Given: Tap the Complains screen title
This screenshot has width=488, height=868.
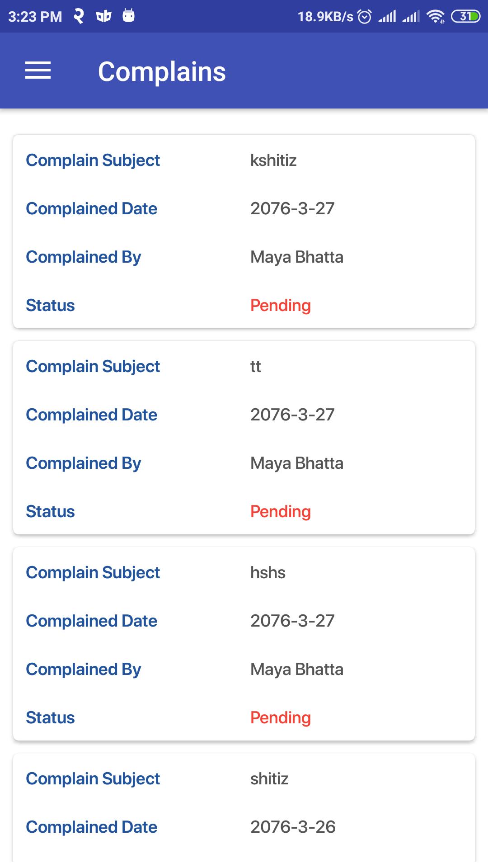Looking at the screenshot, I should [162, 71].
